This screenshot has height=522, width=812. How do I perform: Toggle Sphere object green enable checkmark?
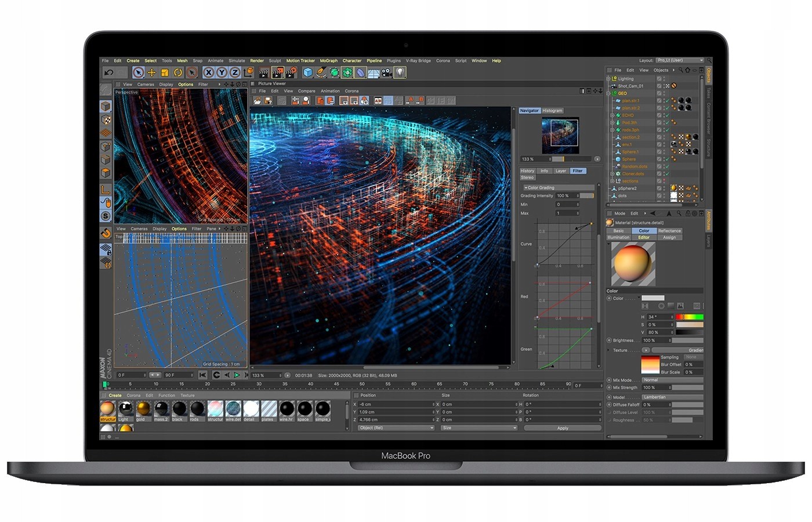click(667, 159)
